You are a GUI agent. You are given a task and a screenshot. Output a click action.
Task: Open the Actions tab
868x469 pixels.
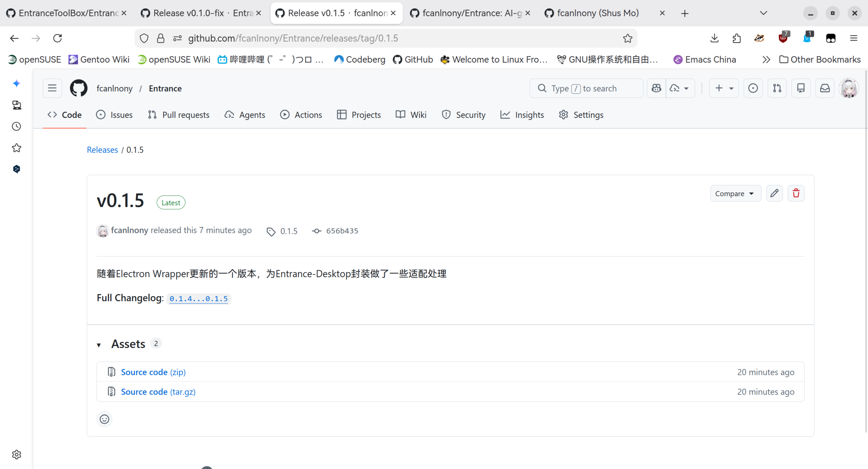301,115
